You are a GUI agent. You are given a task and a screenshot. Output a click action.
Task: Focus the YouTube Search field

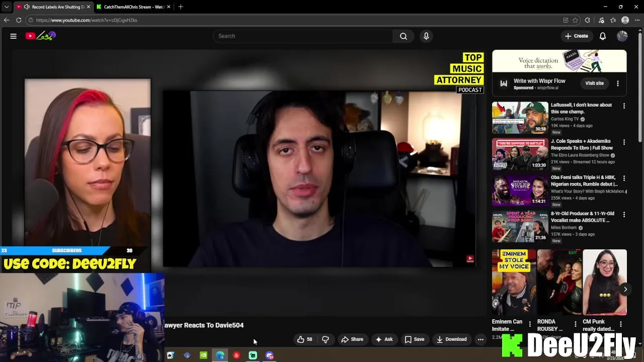pos(303,36)
